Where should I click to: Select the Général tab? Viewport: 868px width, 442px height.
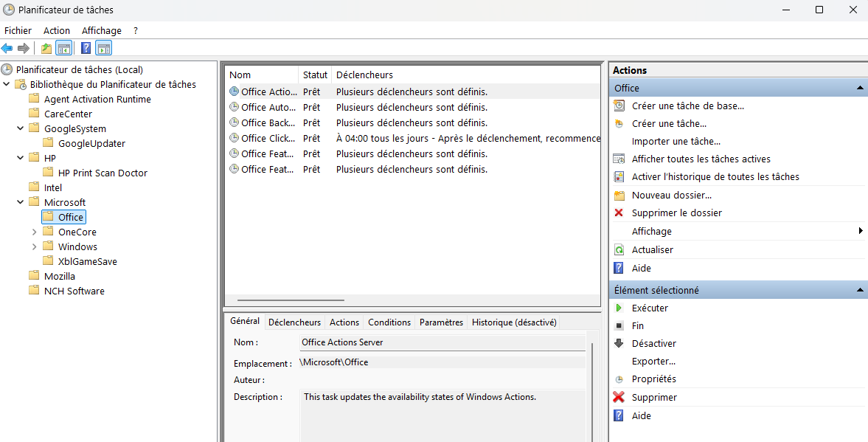(245, 321)
